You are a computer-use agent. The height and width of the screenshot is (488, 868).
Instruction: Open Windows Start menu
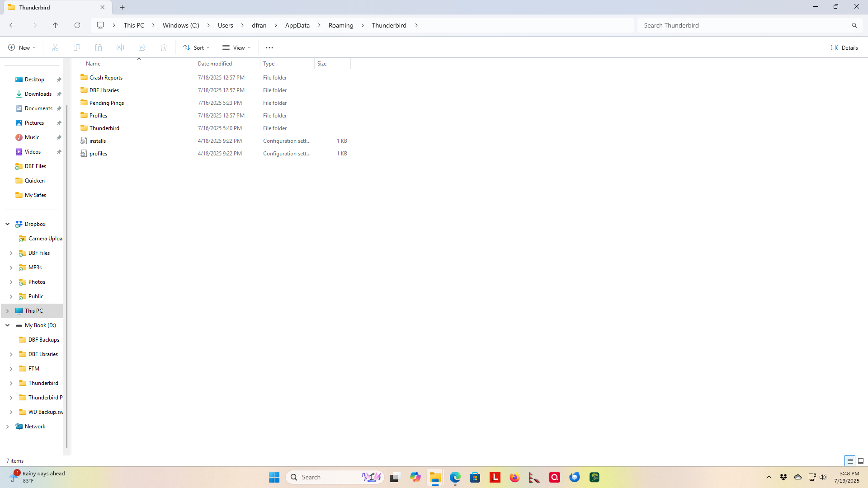274,477
